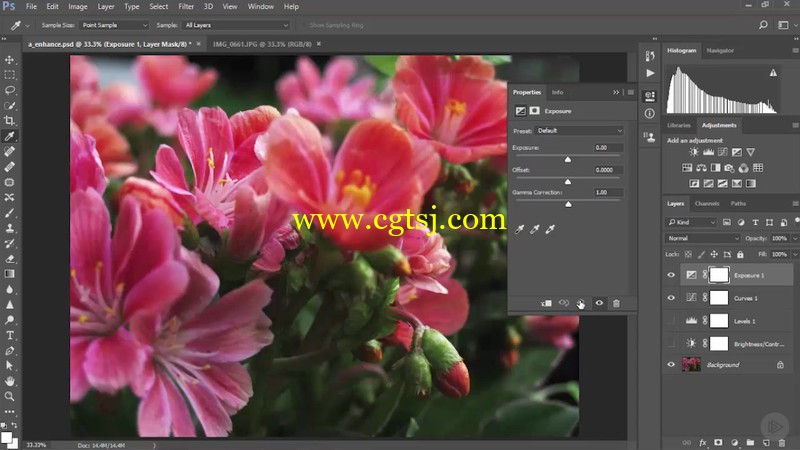Reset adjustment defaults in Properties panel
The image size is (800, 450).
581,303
